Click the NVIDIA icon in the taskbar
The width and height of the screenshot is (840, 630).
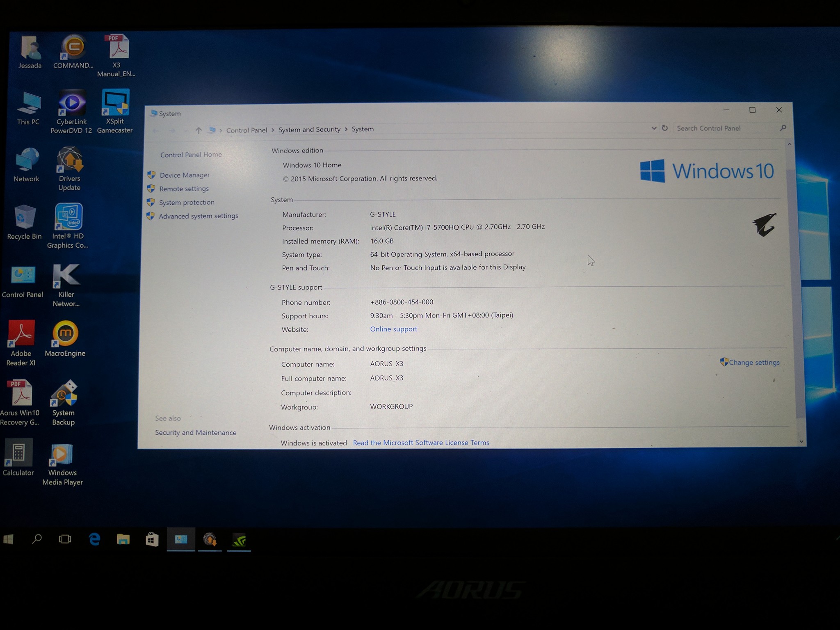click(x=239, y=540)
